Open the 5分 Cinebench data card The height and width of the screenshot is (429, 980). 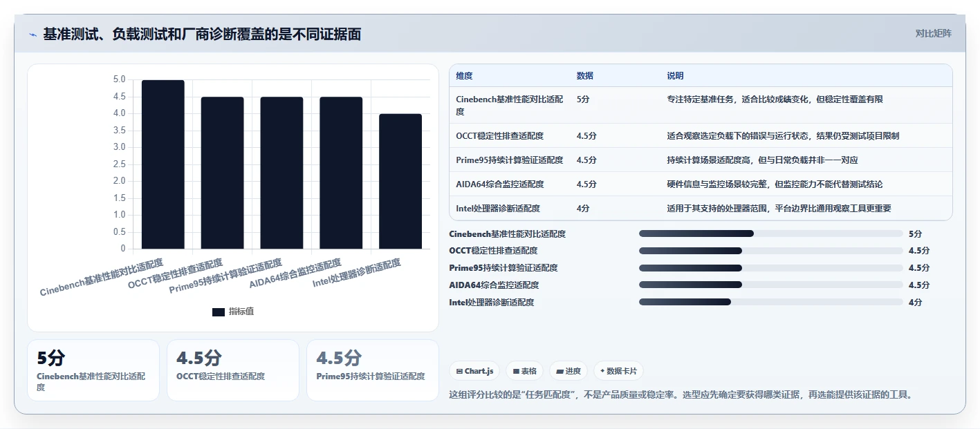tap(93, 370)
